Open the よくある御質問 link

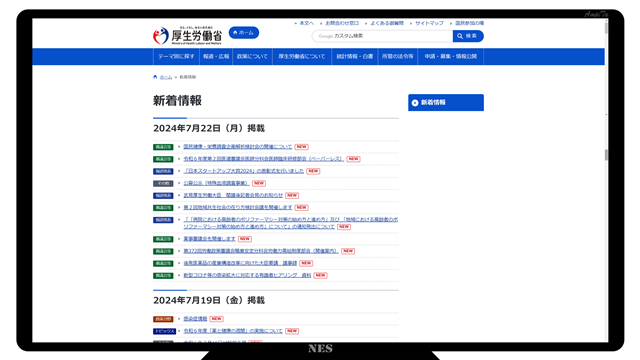pos(387,23)
